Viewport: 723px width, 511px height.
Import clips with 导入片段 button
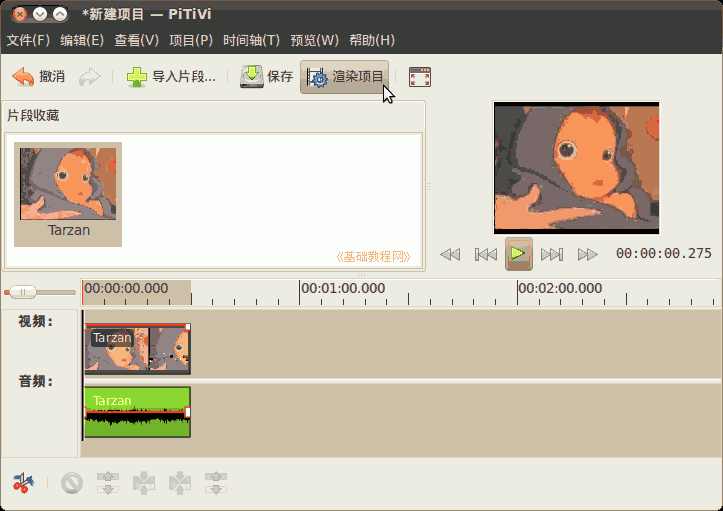(x=171, y=77)
